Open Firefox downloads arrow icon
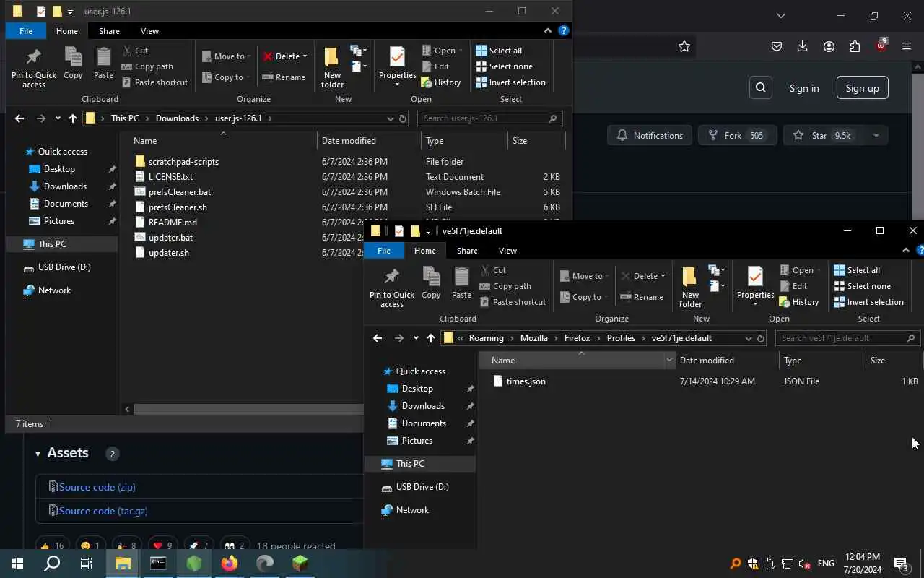924x578 pixels. [803, 46]
